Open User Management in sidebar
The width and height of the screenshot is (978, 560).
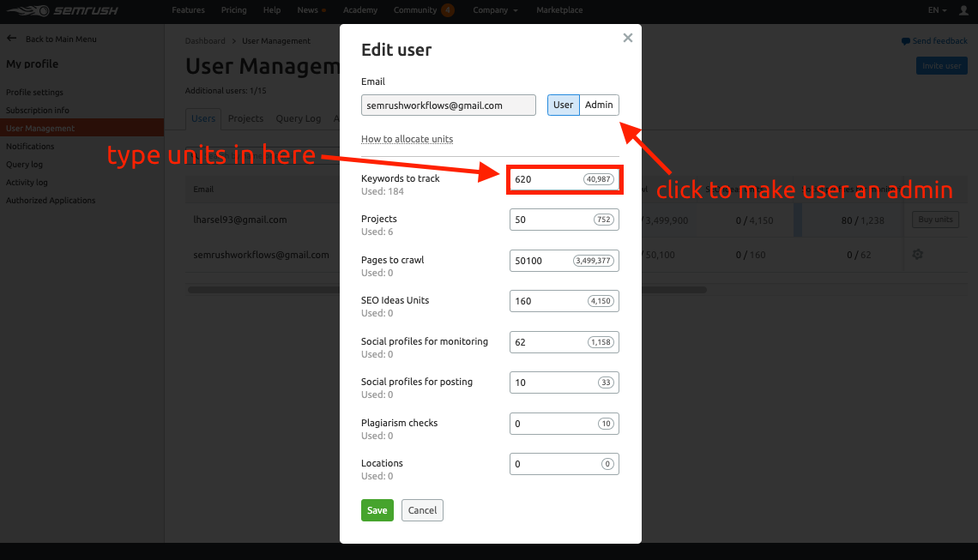point(81,128)
